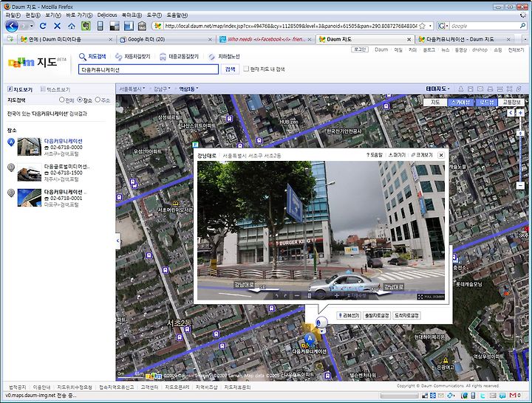This screenshot has height=403, width=532.
Task: Click the Gmail icon in status bar
Action: pyautogui.click(x=513, y=396)
